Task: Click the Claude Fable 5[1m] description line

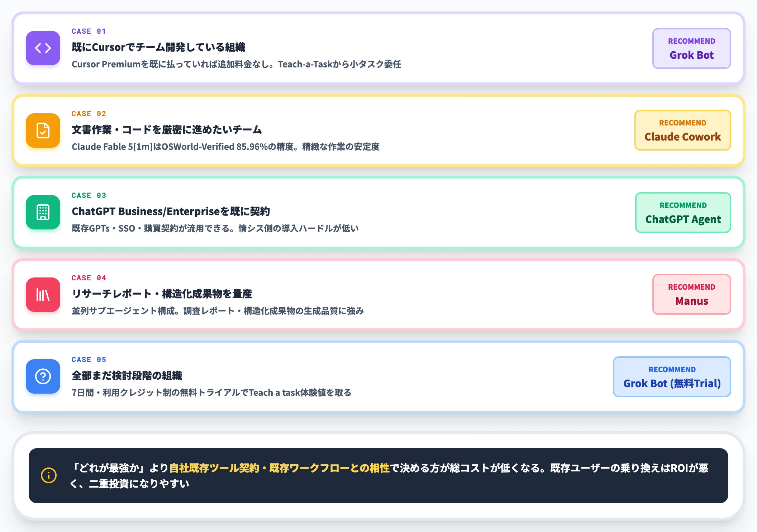Action: [225, 147]
